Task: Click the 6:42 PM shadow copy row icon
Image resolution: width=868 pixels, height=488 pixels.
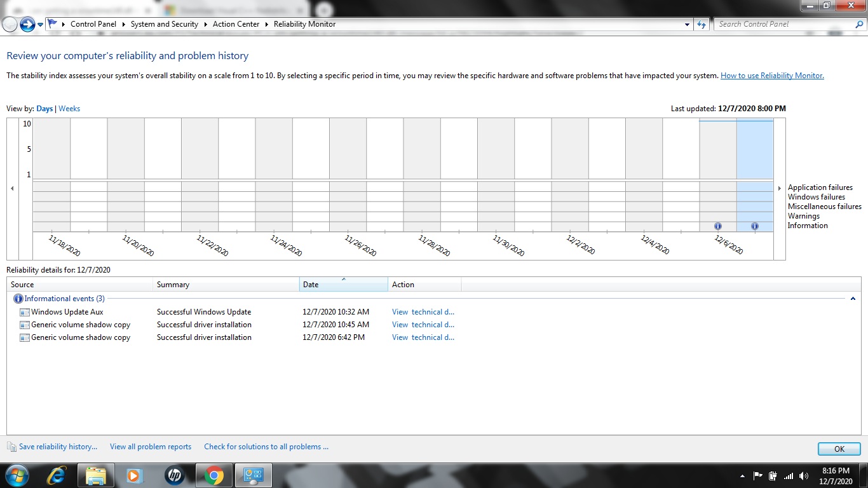Action: point(25,337)
